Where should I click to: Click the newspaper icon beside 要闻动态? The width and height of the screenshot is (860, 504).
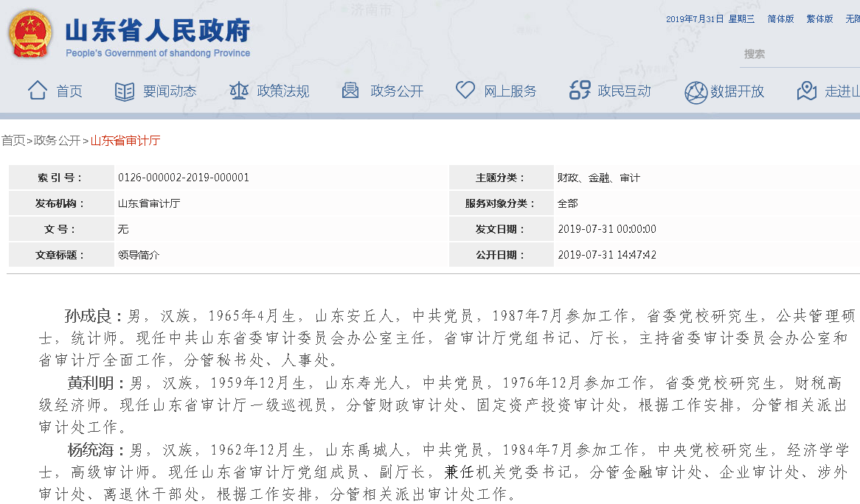(x=125, y=91)
